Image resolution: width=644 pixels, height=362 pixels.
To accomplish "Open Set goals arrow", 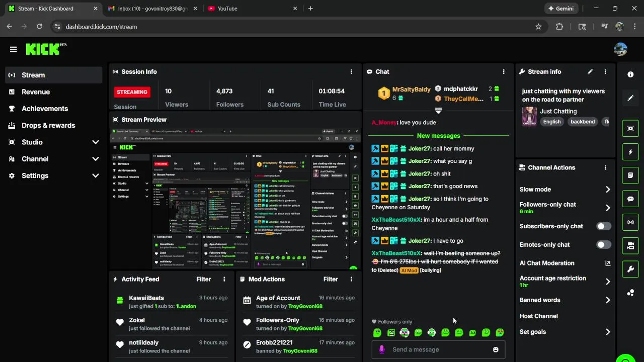I will pyautogui.click(x=608, y=332).
